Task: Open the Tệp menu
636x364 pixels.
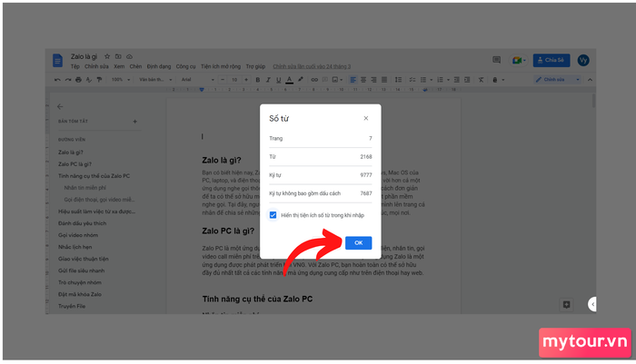Action: coord(75,66)
